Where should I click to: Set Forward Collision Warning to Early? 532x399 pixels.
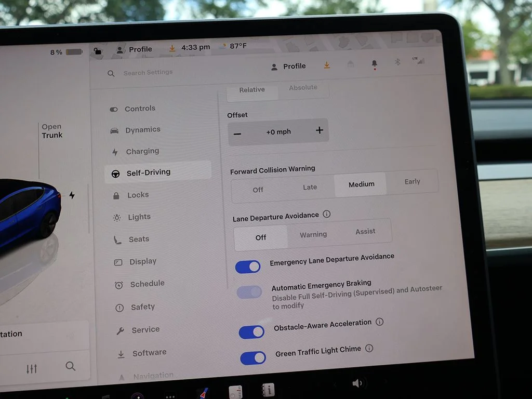click(412, 182)
